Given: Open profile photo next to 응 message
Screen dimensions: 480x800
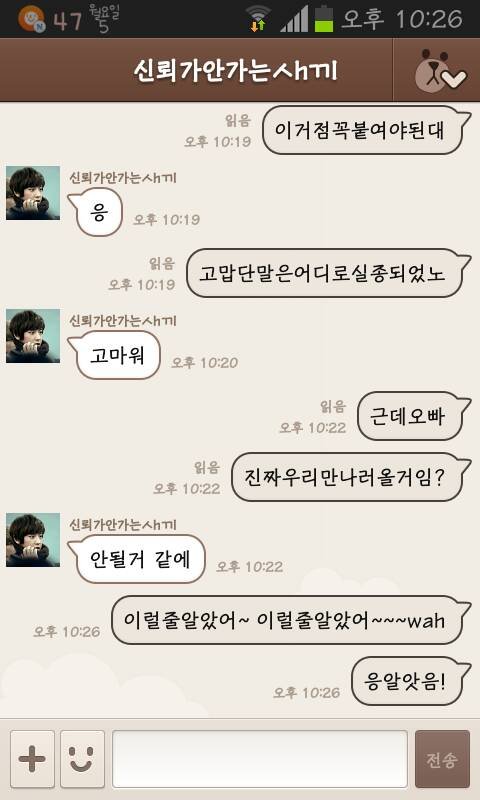Looking at the screenshot, I should [x=33, y=193].
